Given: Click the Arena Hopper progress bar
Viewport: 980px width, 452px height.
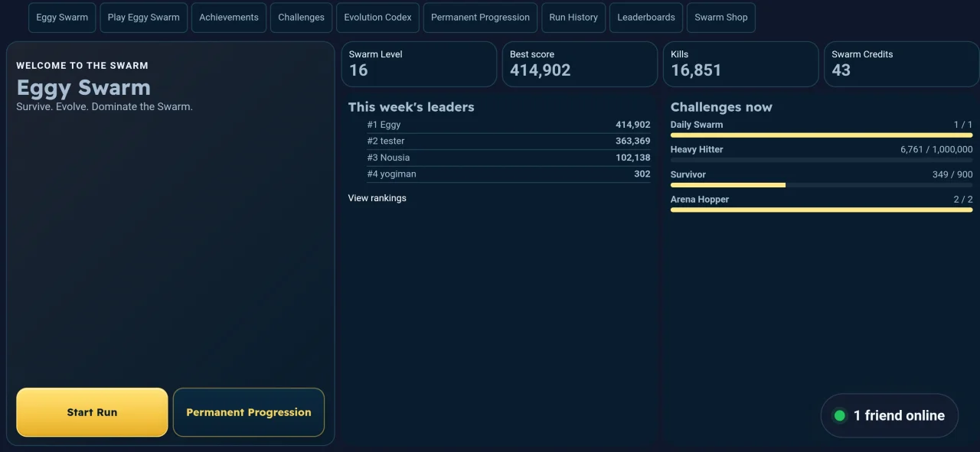Looking at the screenshot, I should tap(822, 210).
